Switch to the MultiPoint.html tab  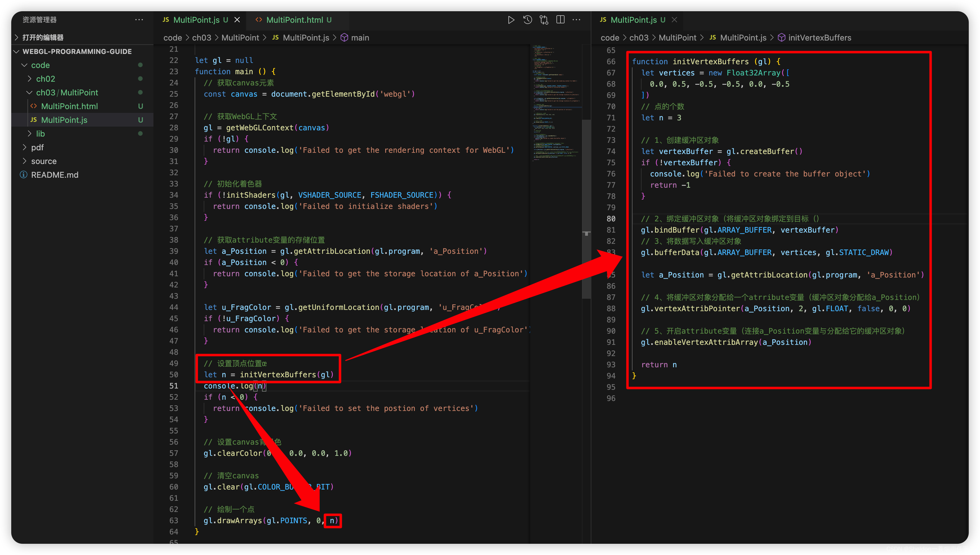click(294, 20)
